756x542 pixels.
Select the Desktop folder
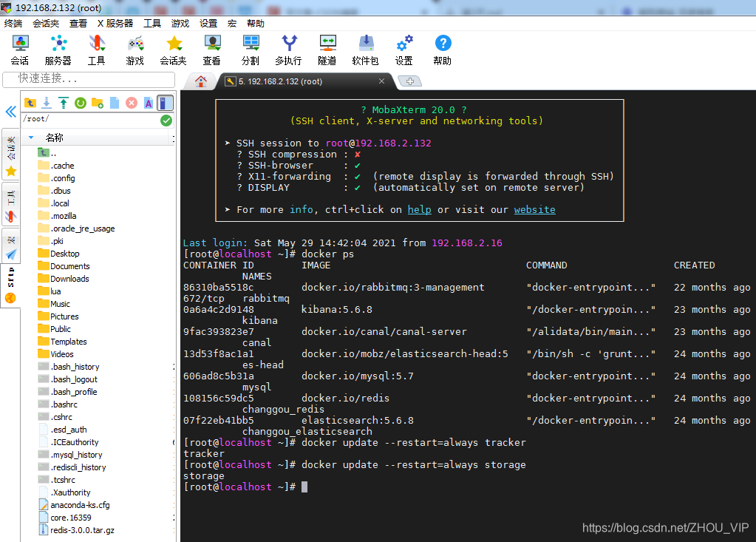[x=58, y=254]
